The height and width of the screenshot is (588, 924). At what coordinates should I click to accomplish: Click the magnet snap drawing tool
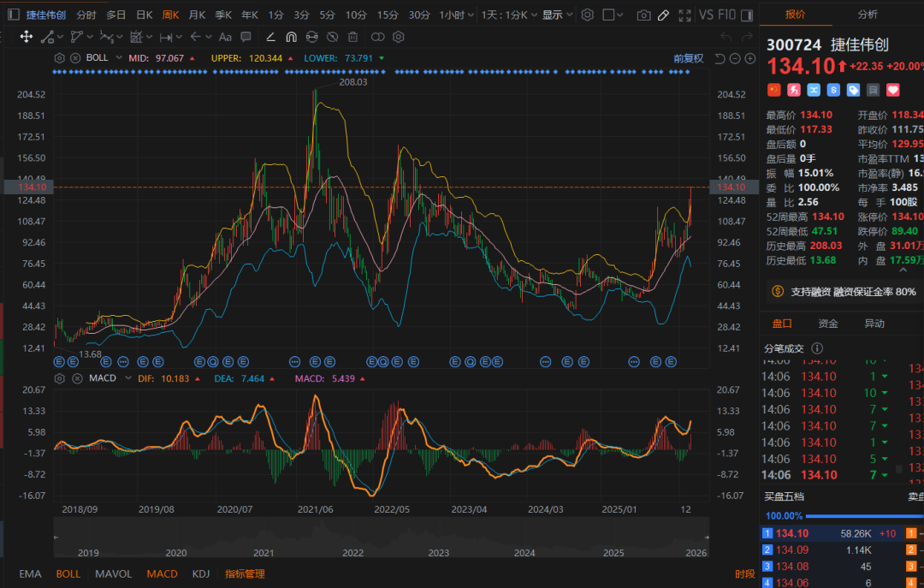click(291, 36)
